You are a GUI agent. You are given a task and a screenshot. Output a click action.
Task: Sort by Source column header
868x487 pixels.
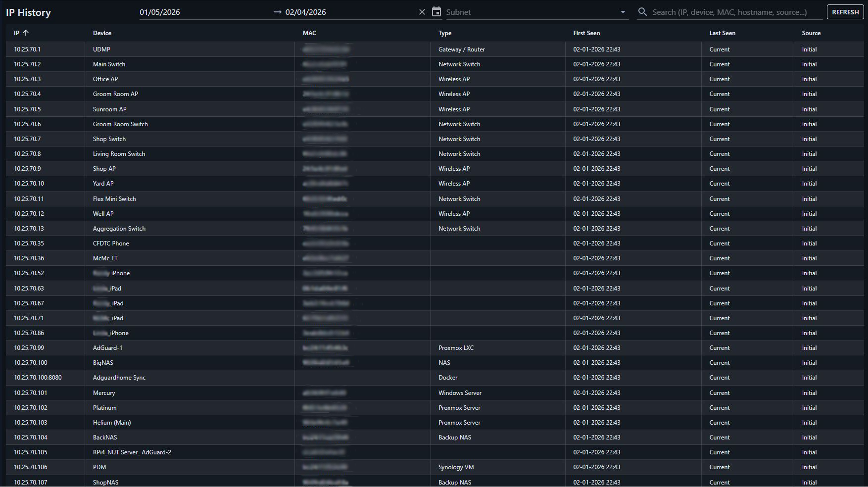[x=811, y=33]
